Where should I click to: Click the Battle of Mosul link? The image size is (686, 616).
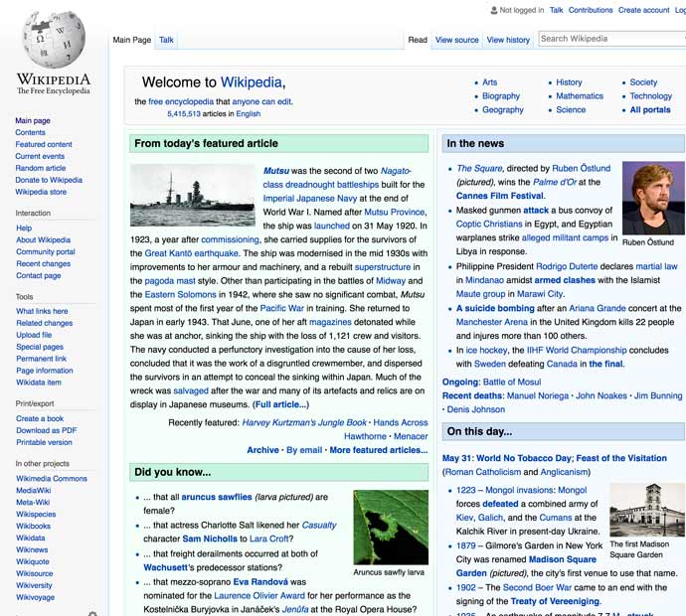[x=512, y=383]
